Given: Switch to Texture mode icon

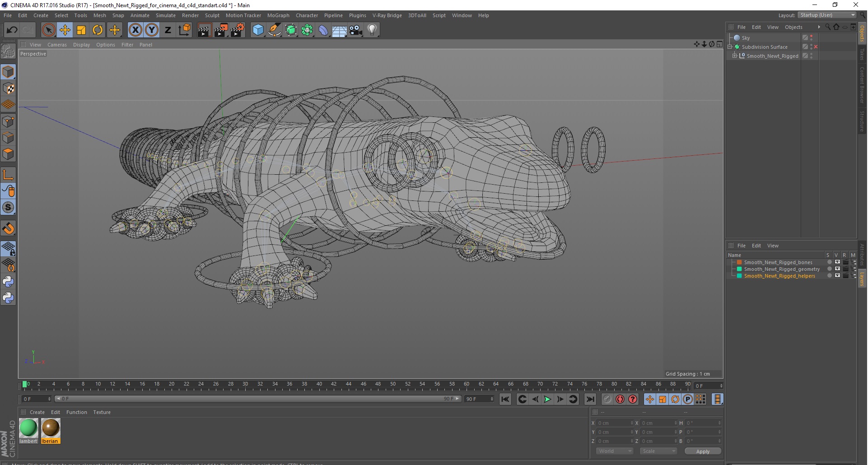Looking at the screenshot, I should click(8, 88).
